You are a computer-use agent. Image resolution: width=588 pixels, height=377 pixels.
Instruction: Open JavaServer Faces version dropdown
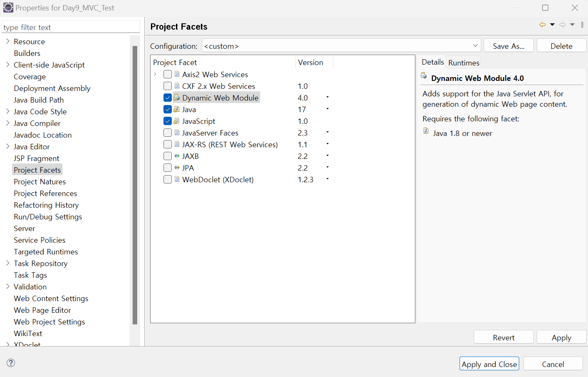click(327, 132)
